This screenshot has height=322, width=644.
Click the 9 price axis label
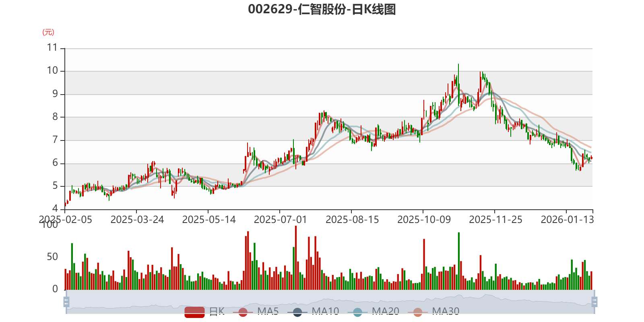[55, 94]
